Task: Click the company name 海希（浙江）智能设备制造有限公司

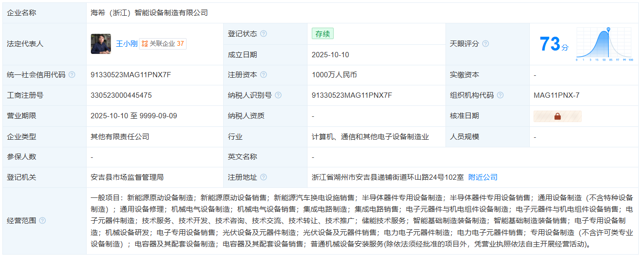Action: (149, 13)
